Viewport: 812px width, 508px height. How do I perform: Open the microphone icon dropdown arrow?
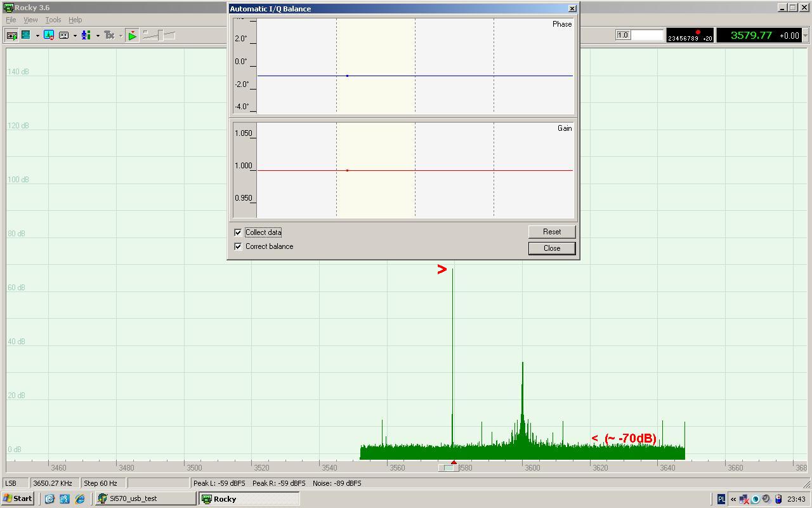click(x=98, y=36)
